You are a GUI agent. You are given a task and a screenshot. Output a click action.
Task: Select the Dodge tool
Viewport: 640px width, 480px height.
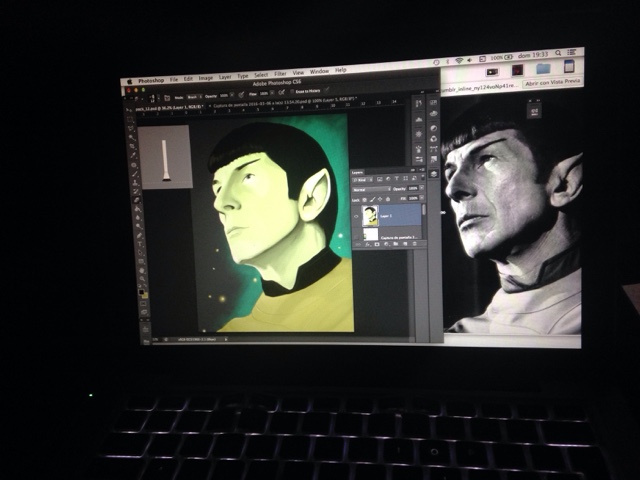[138, 225]
